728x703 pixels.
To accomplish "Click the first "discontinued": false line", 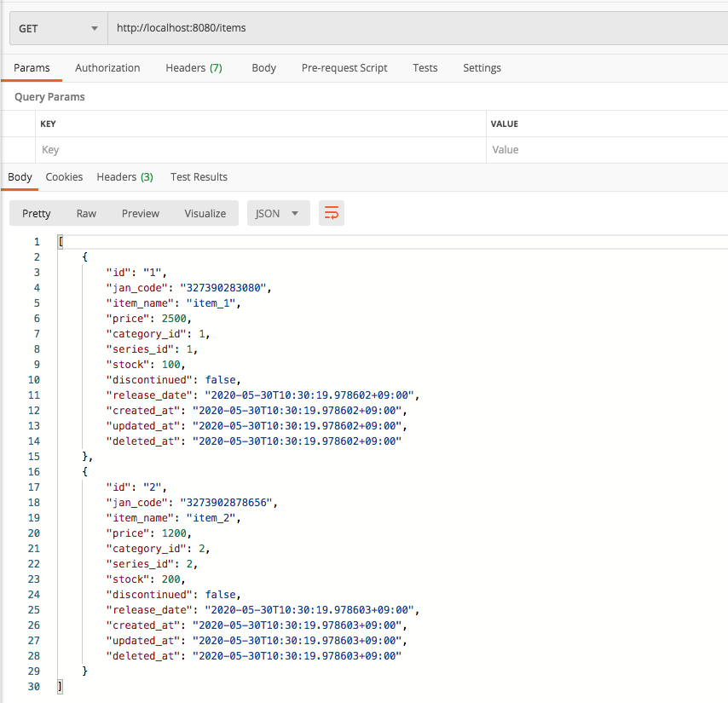I will [x=173, y=379].
